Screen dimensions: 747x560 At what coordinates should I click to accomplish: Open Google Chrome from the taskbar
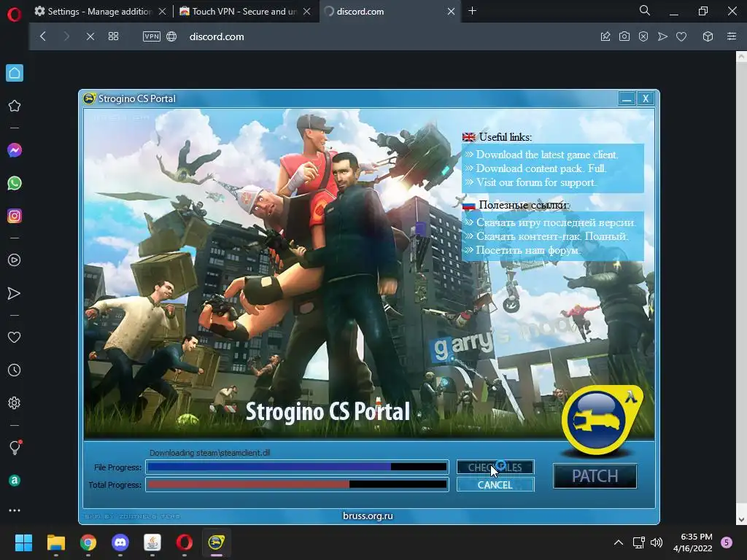tap(88, 542)
